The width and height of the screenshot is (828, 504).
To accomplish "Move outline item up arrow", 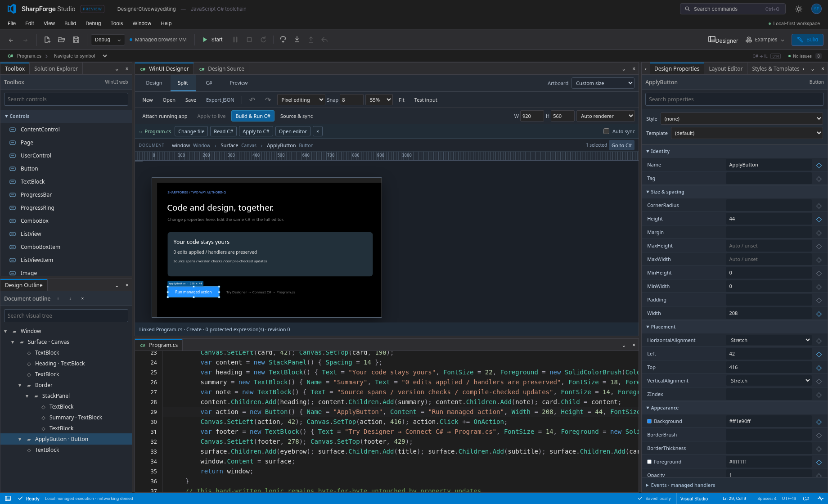I will click(58, 299).
